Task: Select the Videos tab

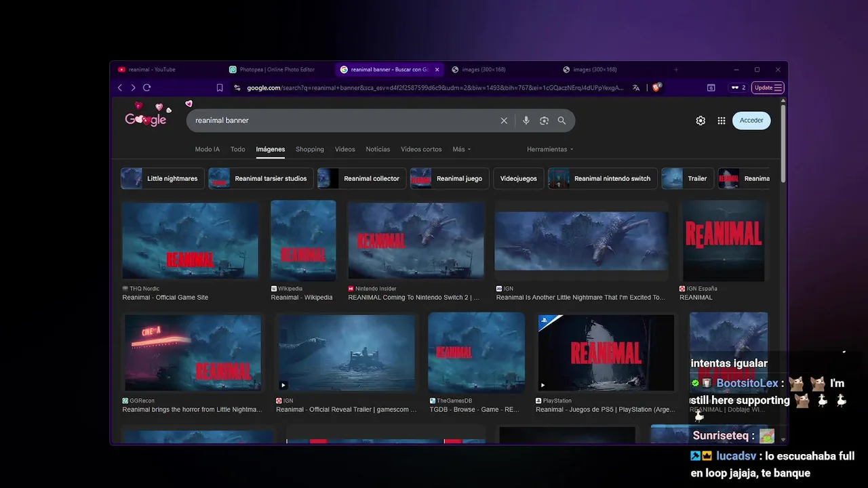Action: 344,149
